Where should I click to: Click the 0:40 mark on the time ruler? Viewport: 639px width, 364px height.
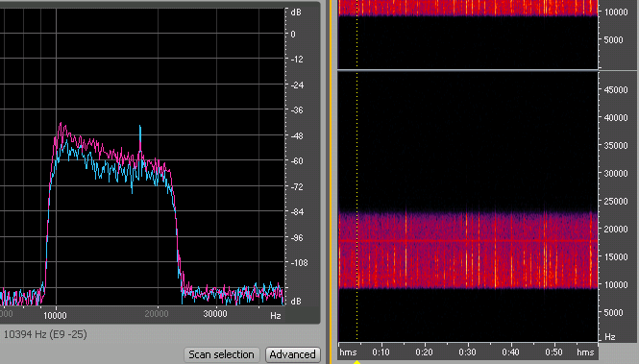click(x=510, y=352)
